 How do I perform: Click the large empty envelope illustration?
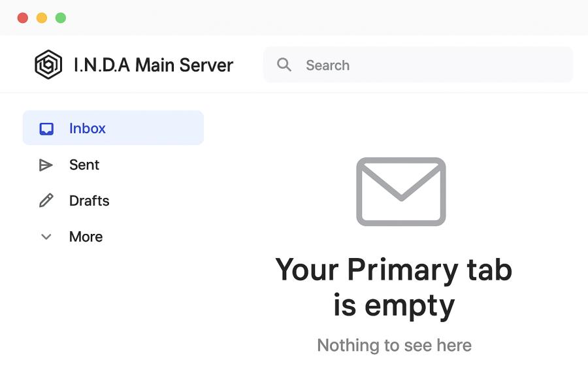(x=400, y=191)
